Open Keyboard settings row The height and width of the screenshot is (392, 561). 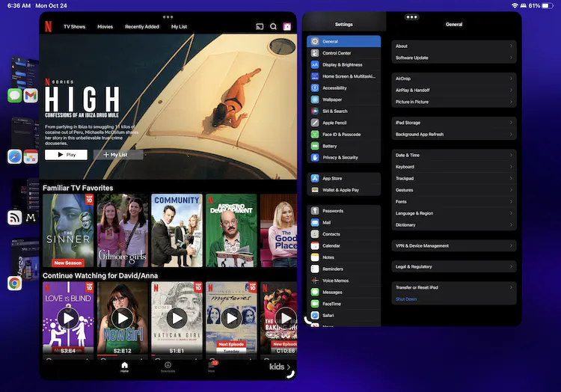454,167
